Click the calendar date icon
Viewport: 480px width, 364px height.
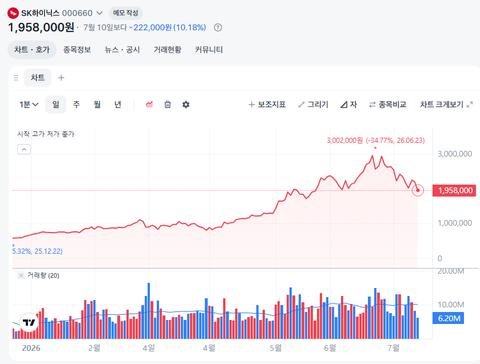(x=167, y=105)
